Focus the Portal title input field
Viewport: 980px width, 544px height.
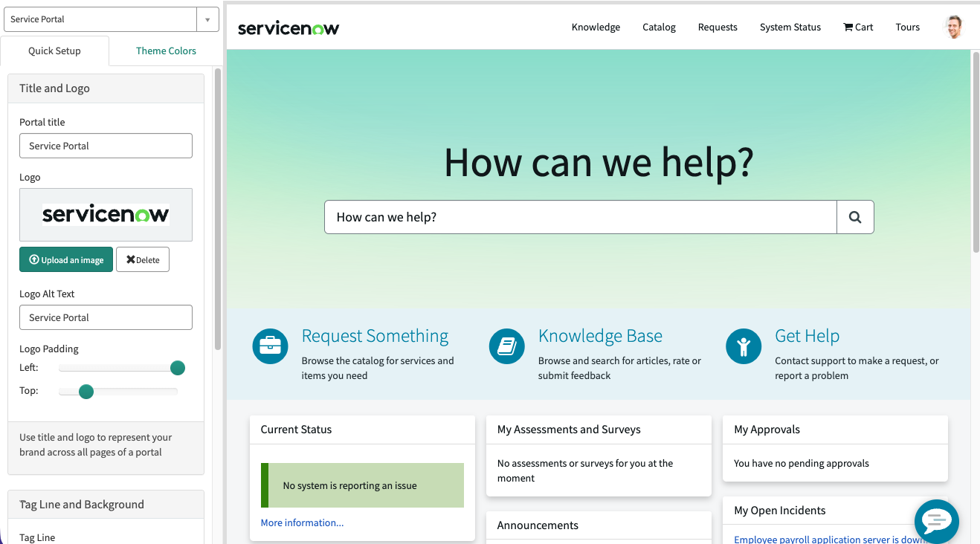106,146
